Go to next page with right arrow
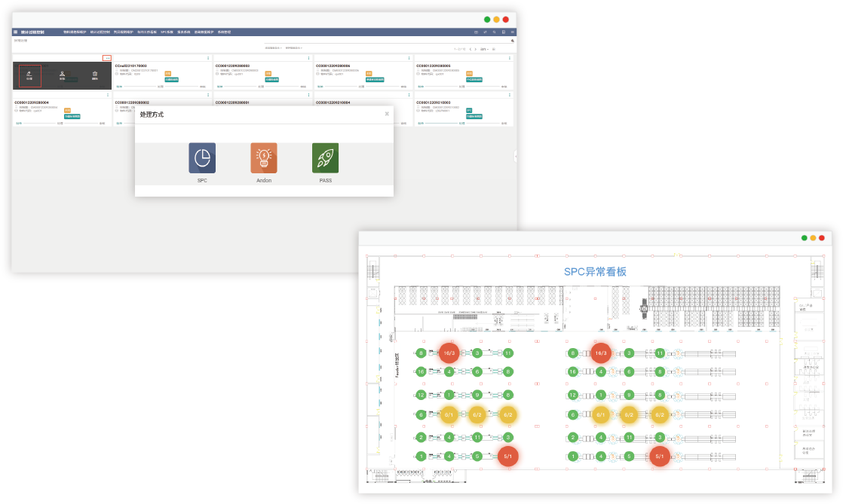Image resolution: width=843 pixels, height=504 pixels. coord(475,49)
